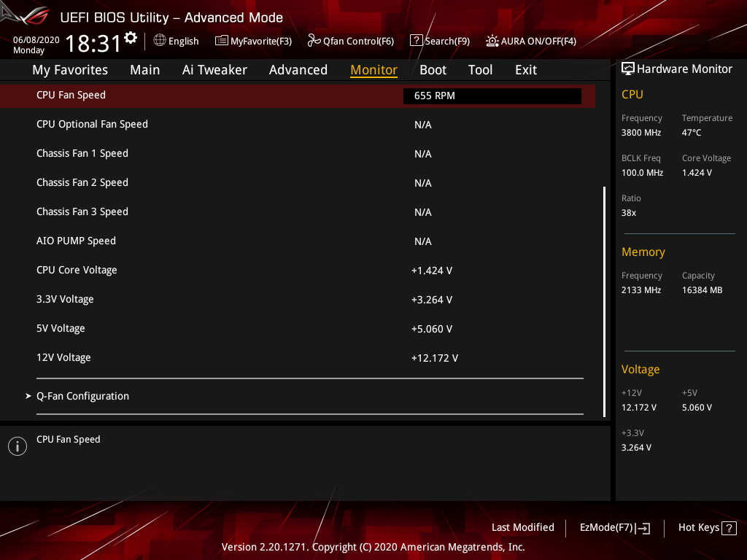The height and width of the screenshot is (560, 747).
Task: Click the Hot Keys question mark icon
Action: pos(729,528)
